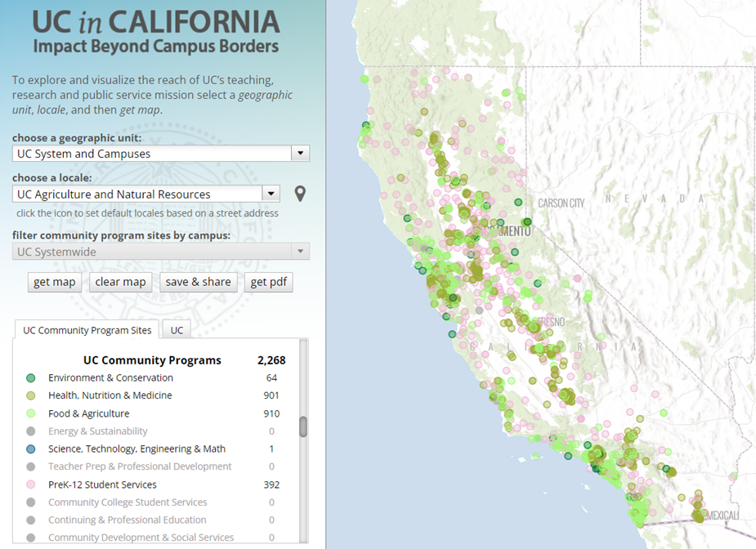Click the Teacher Prep & Professional Development label
The width and height of the screenshot is (756, 549).
(x=140, y=466)
